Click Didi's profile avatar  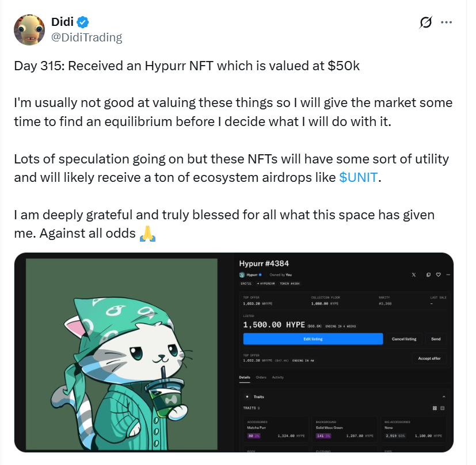click(x=29, y=31)
